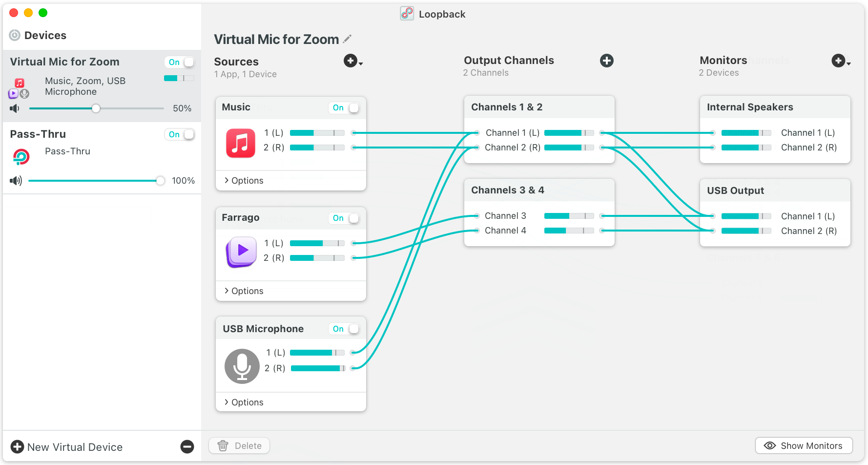The image size is (868, 465).
Task: Turn off the Music source switch
Action: (x=344, y=107)
